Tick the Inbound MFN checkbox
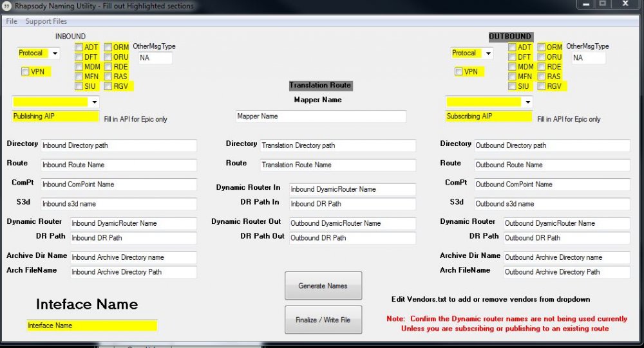 pos(79,77)
